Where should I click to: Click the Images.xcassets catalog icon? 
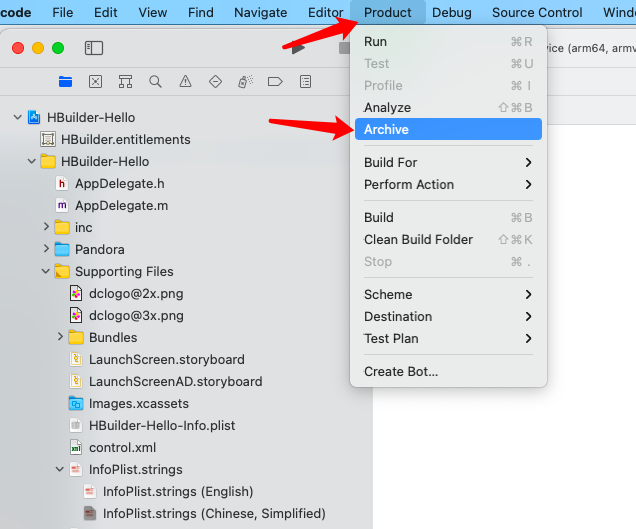(76, 403)
